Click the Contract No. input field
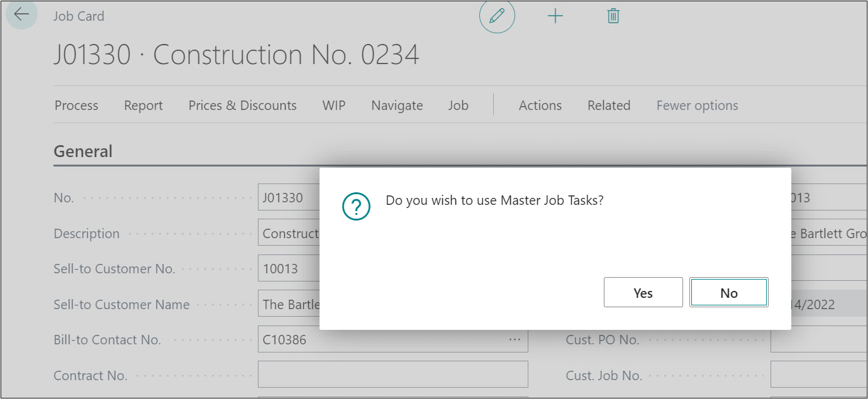This screenshot has width=868, height=399. coord(392,375)
